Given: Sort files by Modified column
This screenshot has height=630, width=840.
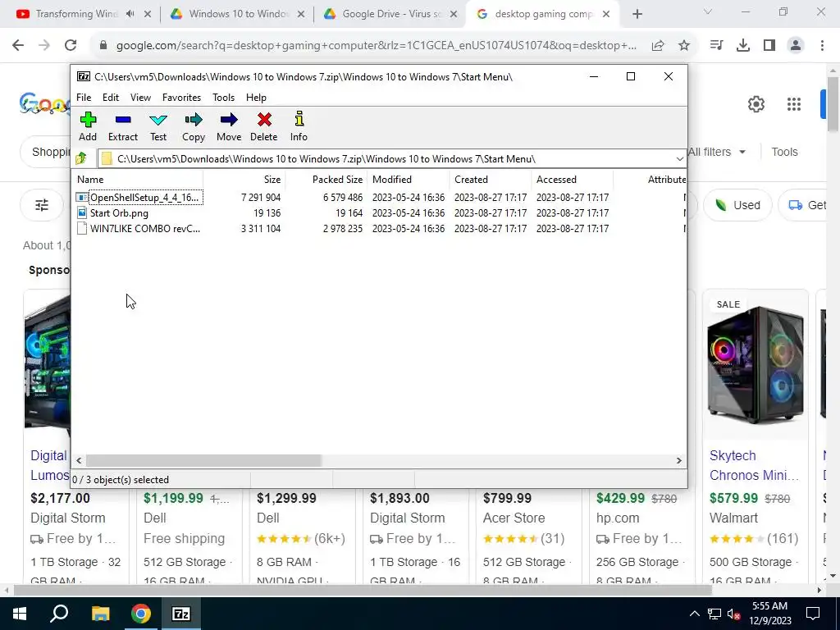Looking at the screenshot, I should [x=409, y=180].
